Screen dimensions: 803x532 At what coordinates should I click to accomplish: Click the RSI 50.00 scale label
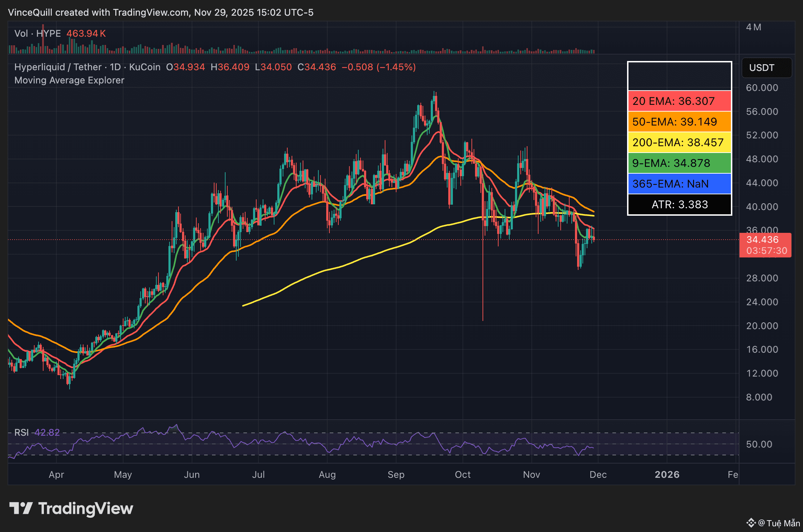tap(759, 444)
